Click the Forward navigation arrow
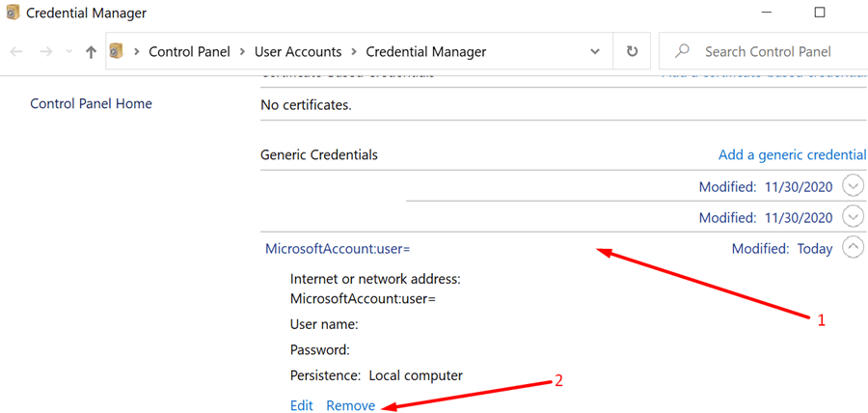This screenshot has height=413, width=868. click(x=46, y=52)
